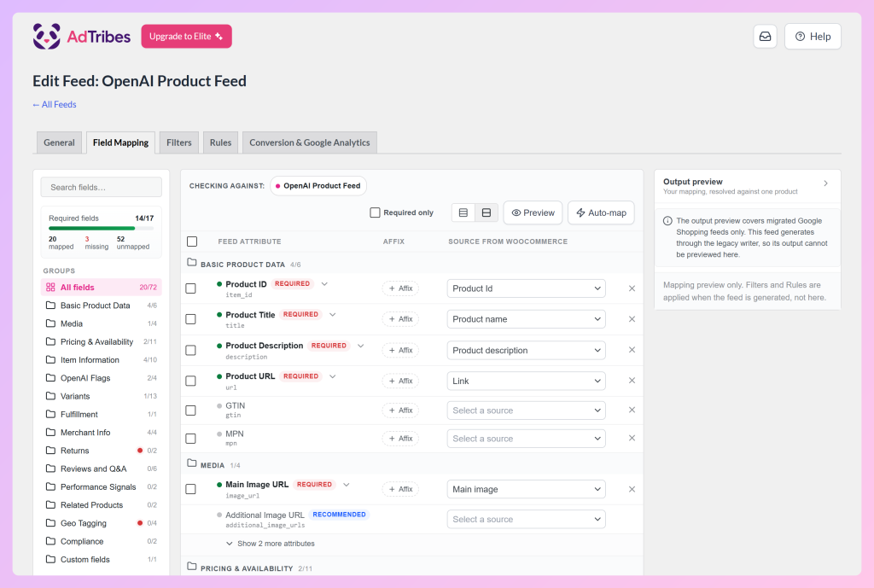Image resolution: width=874 pixels, height=588 pixels.
Task: Select the Main Image URL row checkbox
Action: point(190,489)
